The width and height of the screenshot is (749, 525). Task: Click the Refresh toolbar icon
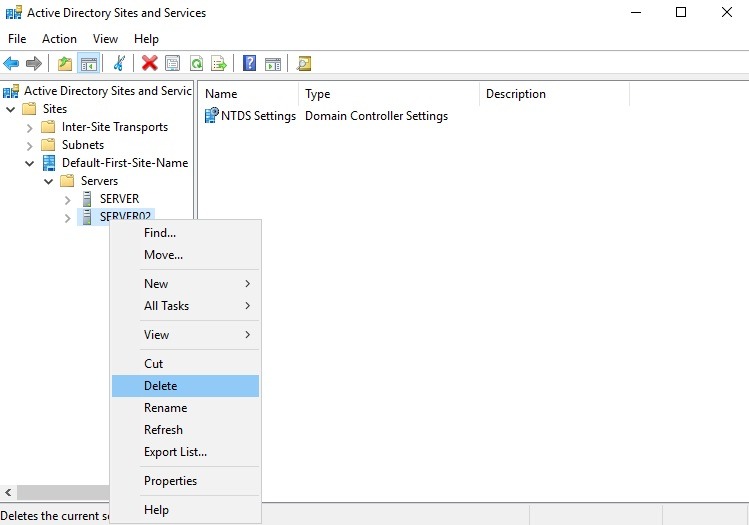coord(196,63)
